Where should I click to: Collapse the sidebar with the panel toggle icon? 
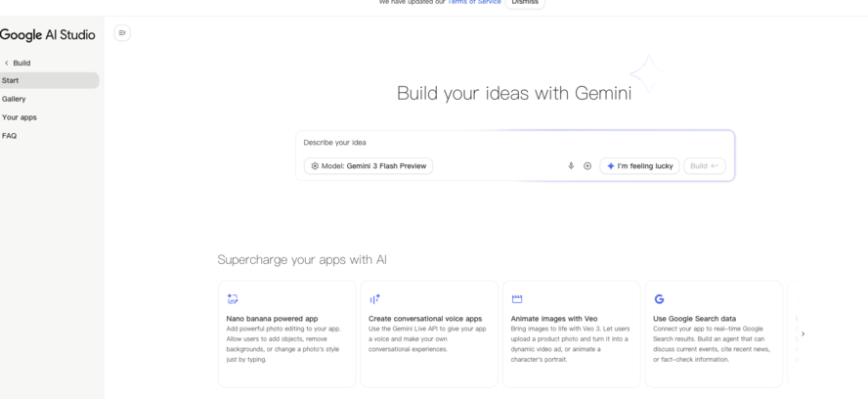[122, 32]
